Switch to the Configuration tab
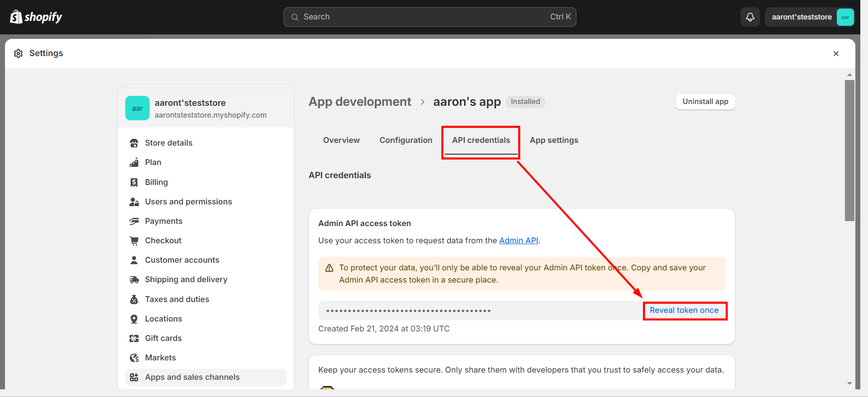Image resolution: width=868 pixels, height=397 pixels. click(406, 140)
